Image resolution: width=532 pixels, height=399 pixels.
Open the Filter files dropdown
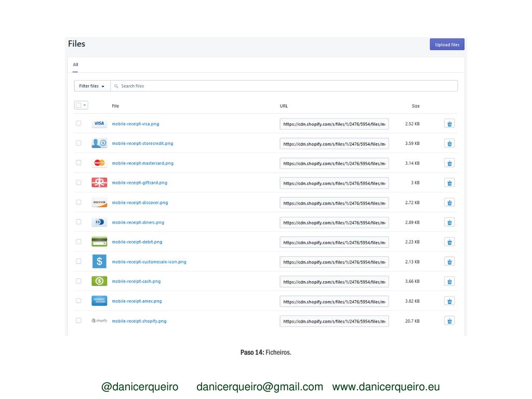(92, 86)
